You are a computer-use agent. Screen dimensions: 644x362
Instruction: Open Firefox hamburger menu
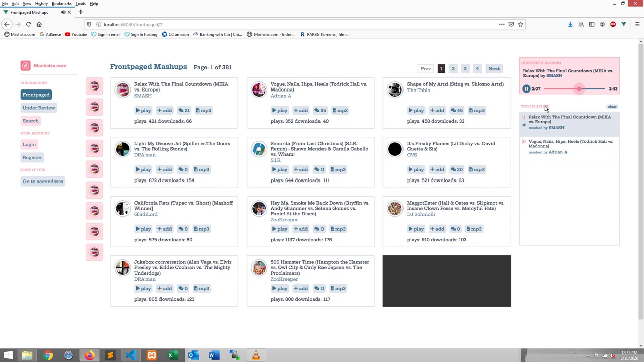(x=637, y=24)
